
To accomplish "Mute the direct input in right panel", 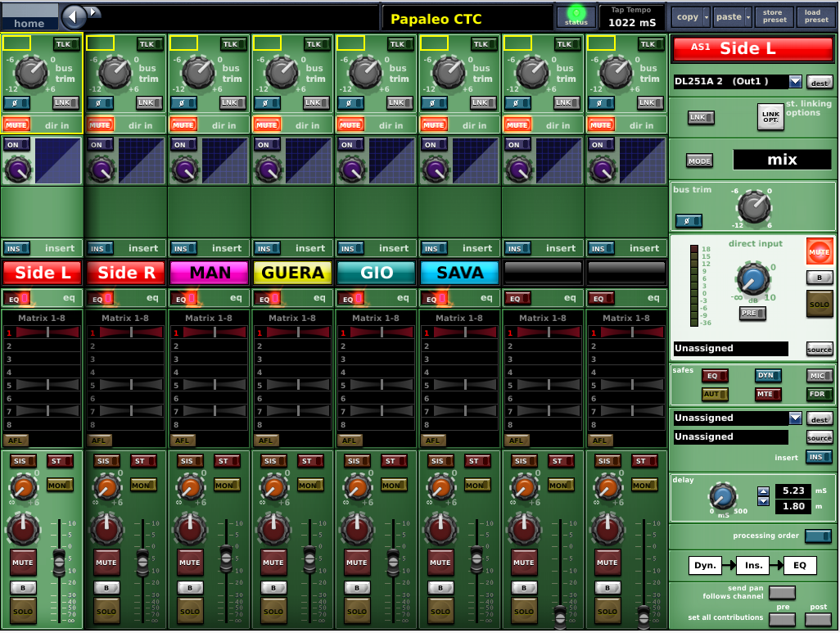I will pyautogui.click(x=819, y=251).
